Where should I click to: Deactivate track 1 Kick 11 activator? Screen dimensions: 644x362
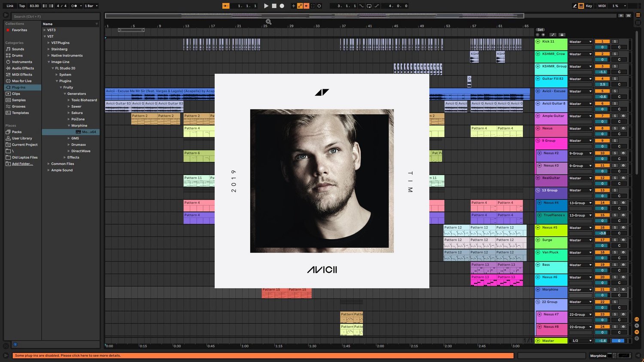tap(602, 42)
